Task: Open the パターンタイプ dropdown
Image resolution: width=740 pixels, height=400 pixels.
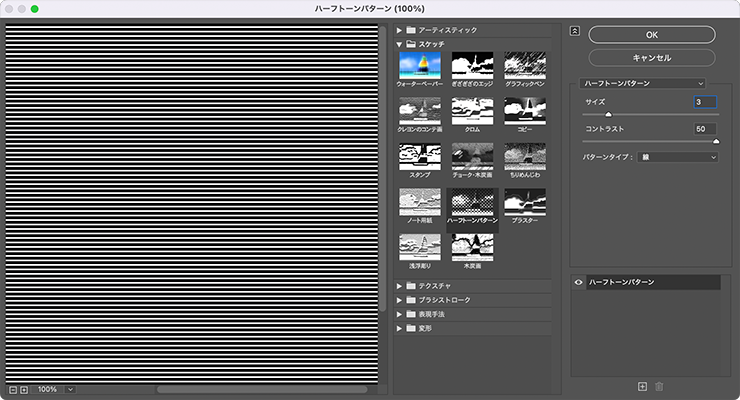Action: click(x=678, y=157)
